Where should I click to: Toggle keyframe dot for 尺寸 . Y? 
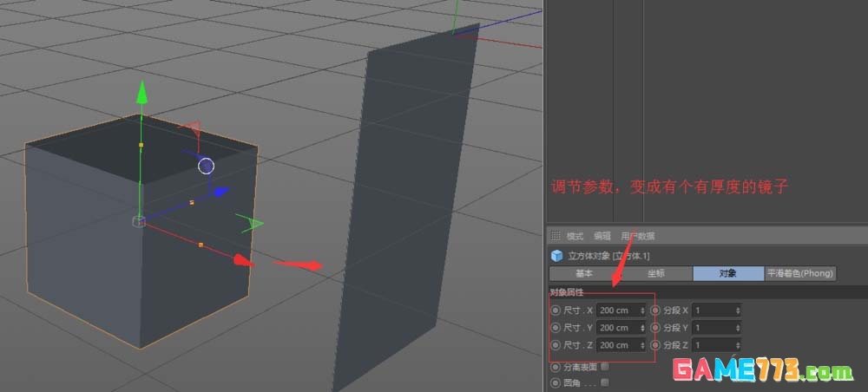click(556, 327)
